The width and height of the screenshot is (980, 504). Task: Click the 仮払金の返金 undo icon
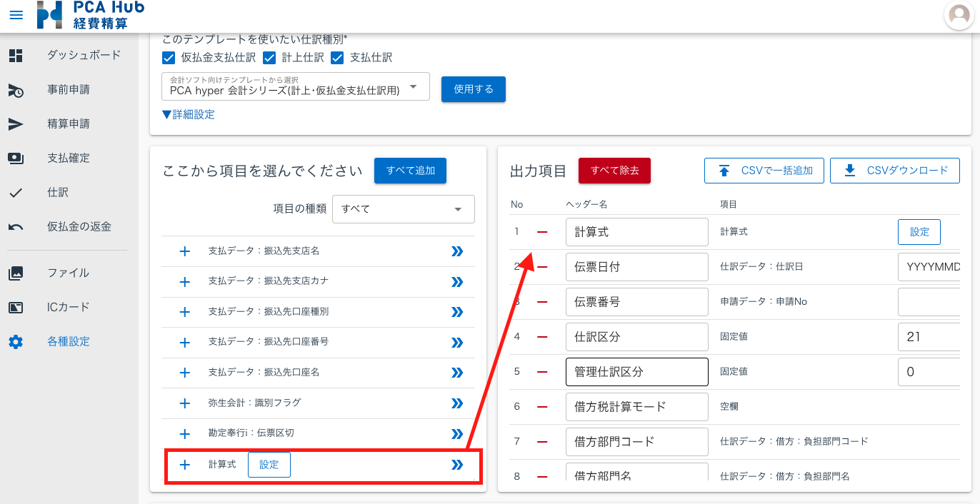(x=16, y=227)
